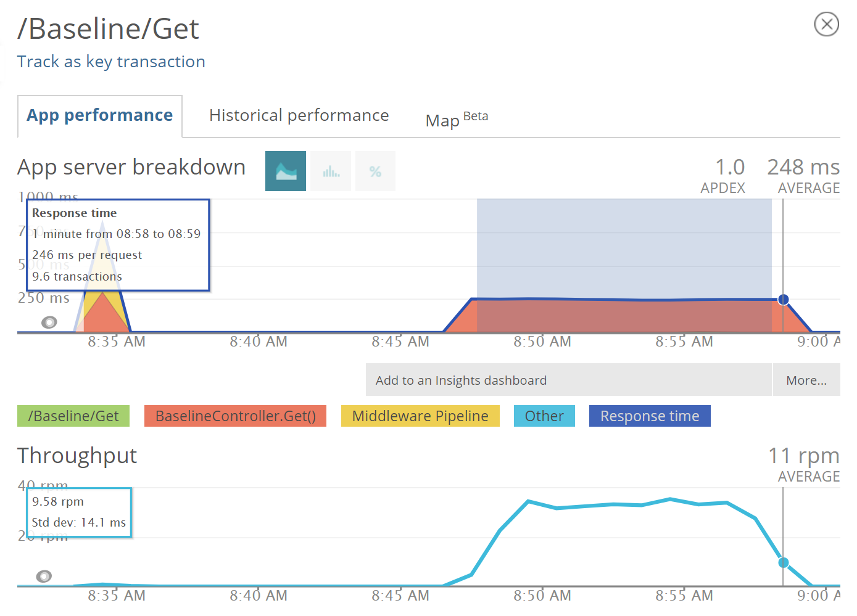Click the 8:50 AM label on breakdown chart

point(542,342)
